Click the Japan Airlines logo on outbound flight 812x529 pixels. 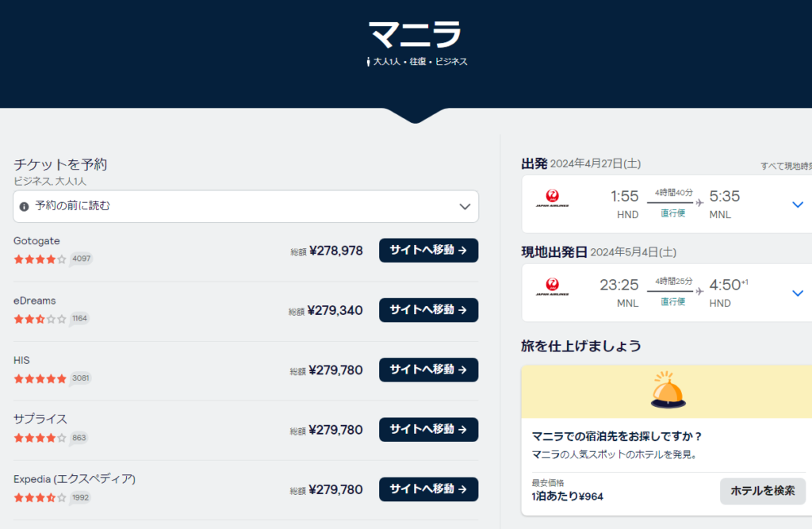click(x=552, y=199)
